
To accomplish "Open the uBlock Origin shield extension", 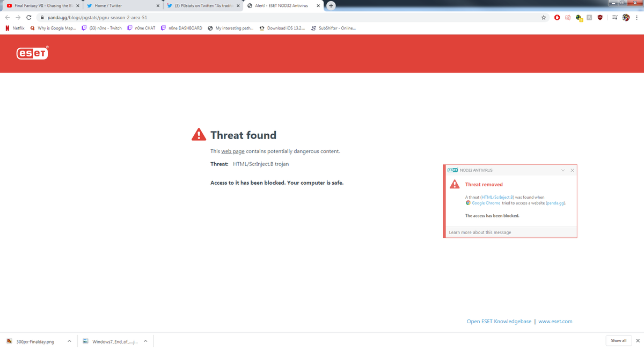I will tap(599, 17).
